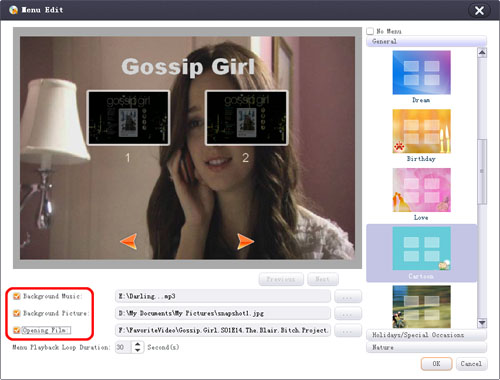Click the background picture path field

[x=223, y=313]
